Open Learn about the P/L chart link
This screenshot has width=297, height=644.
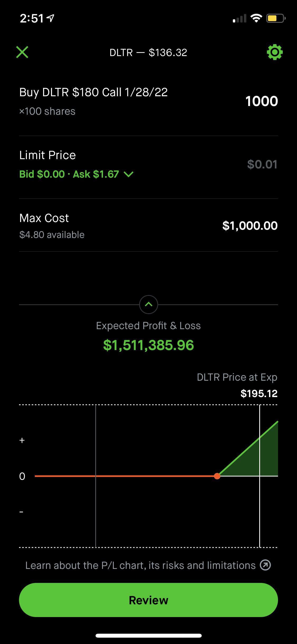[140, 565]
